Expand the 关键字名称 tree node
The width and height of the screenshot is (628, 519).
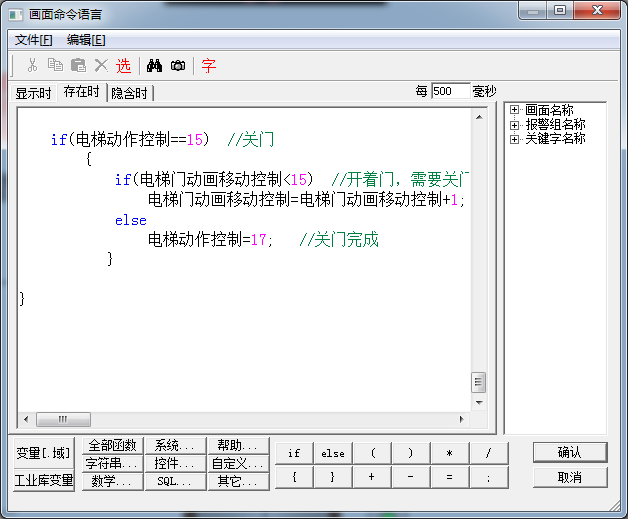coord(514,139)
